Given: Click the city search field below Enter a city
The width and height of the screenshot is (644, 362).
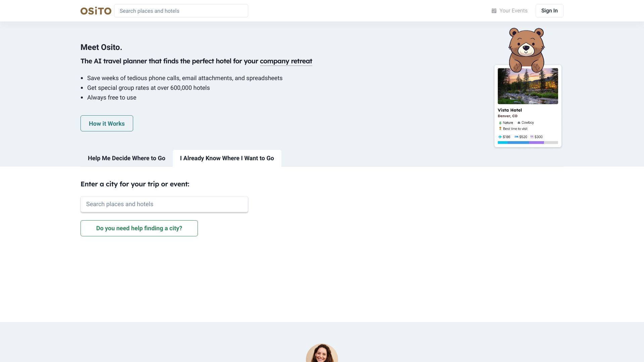Looking at the screenshot, I should 164,204.
